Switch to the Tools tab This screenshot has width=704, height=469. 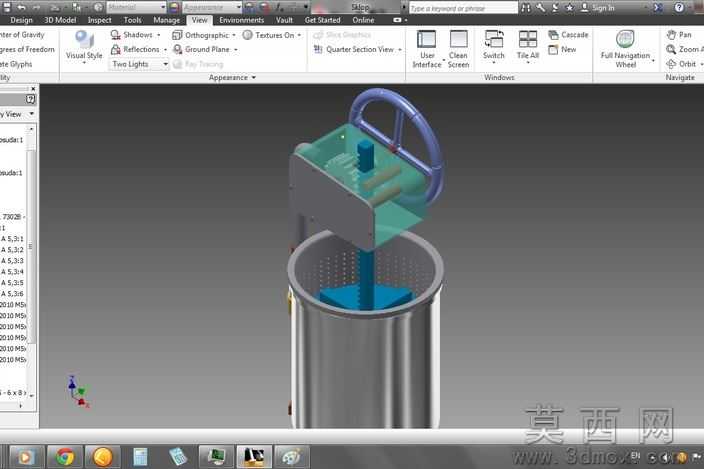[132, 20]
